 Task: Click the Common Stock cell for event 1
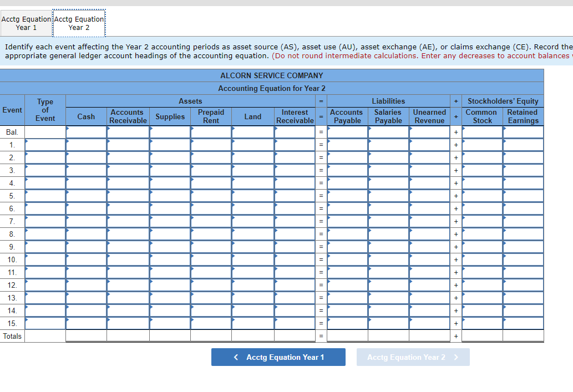481,145
